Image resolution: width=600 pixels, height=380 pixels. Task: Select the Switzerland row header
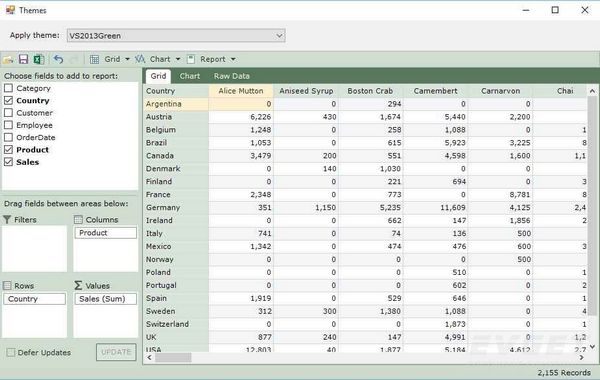click(176, 324)
